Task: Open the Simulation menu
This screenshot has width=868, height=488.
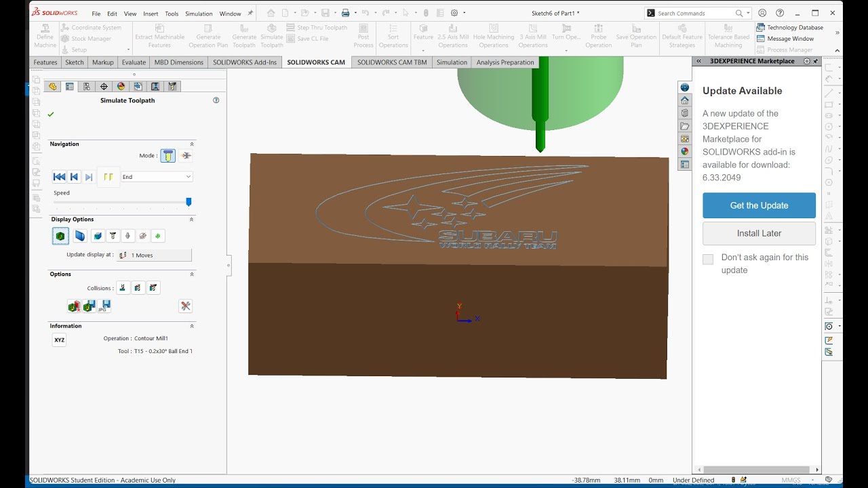Action: click(199, 14)
